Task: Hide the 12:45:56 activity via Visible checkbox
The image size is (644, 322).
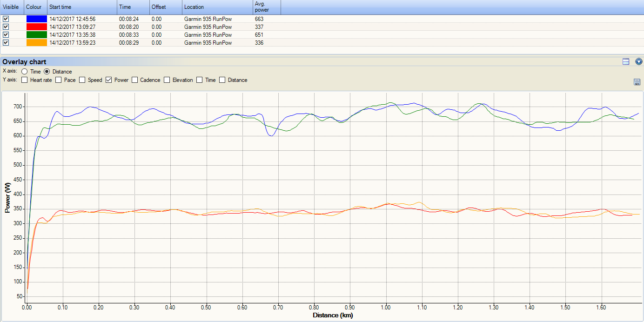Action: [x=6, y=19]
